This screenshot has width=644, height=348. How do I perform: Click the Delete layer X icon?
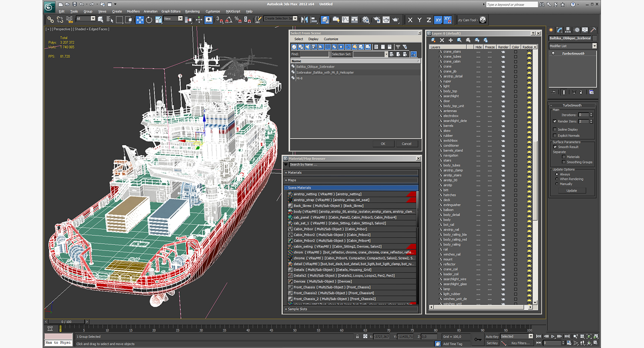point(442,40)
